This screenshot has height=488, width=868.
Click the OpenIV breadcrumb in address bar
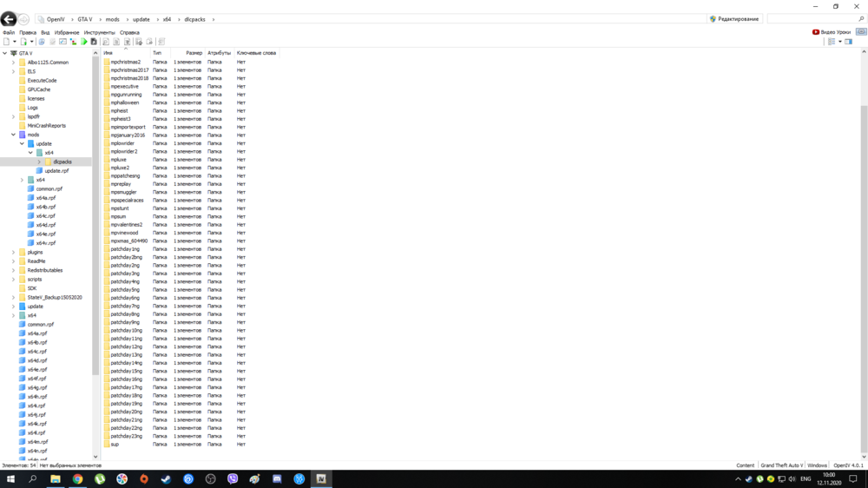(56, 19)
